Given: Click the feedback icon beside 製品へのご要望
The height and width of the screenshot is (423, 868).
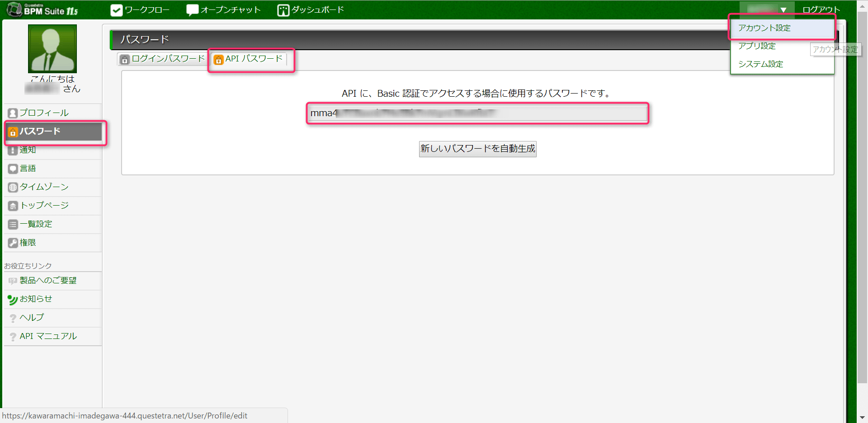Looking at the screenshot, I should pyautogui.click(x=13, y=281).
